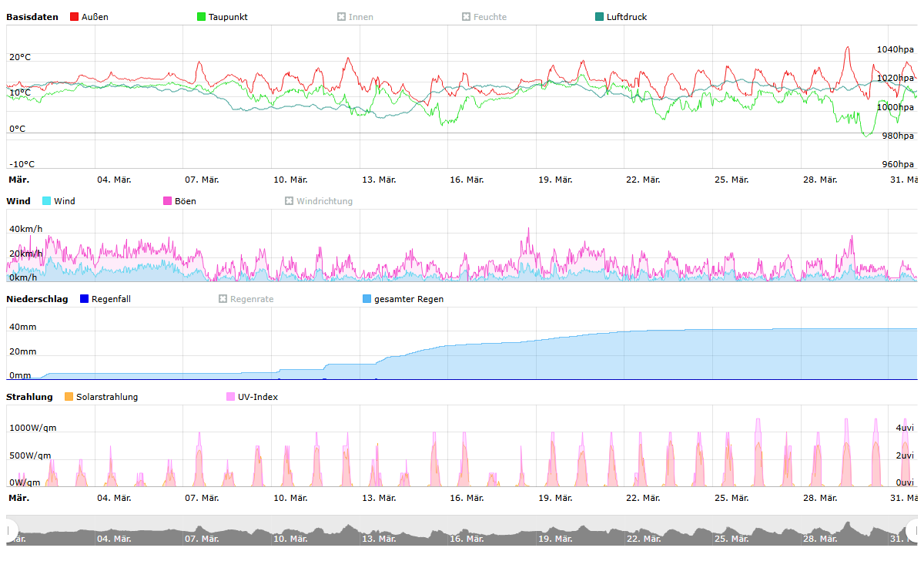This screenshot has width=924, height=578.
Task: Click the tallest gust peak near 19. Mär.
Action: (528, 229)
